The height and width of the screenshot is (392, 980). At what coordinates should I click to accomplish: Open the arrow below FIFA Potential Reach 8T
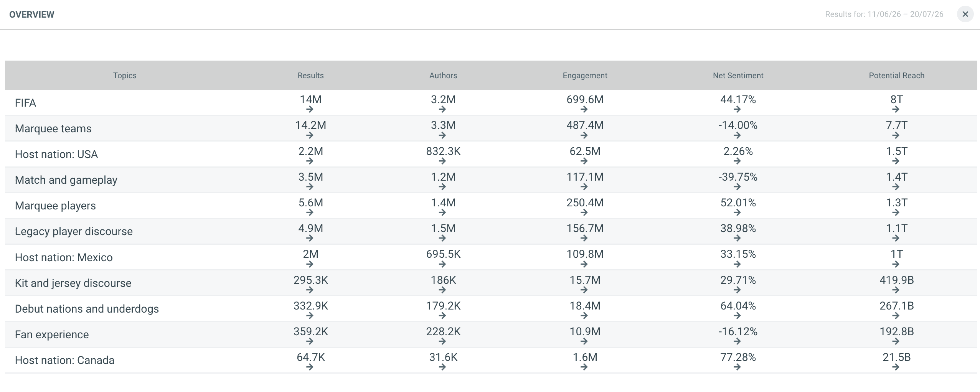(896, 109)
